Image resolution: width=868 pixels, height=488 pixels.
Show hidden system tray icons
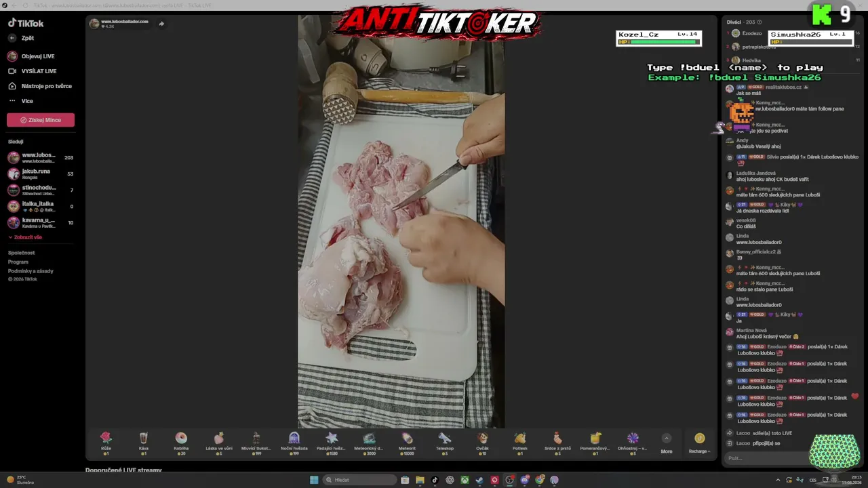point(778,480)
